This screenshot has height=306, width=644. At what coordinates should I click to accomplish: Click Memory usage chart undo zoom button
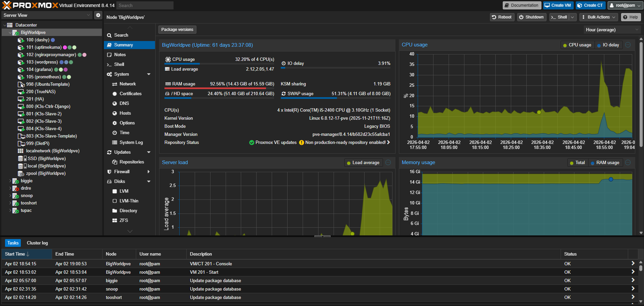coord(628,162)
